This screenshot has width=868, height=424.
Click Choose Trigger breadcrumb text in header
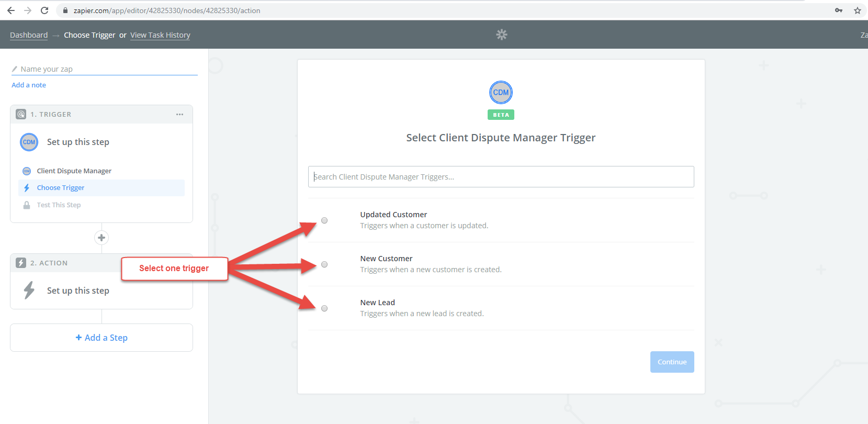[89, 35]
